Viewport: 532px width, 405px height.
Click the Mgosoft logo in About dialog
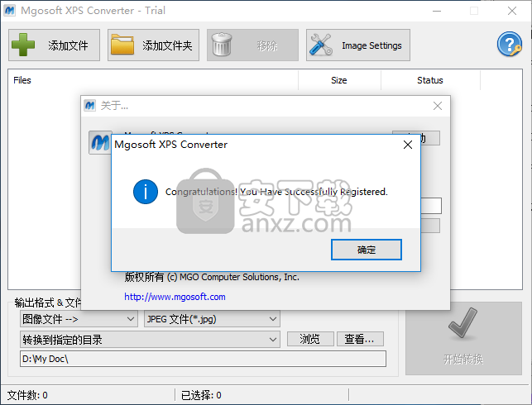pos(100,142)
